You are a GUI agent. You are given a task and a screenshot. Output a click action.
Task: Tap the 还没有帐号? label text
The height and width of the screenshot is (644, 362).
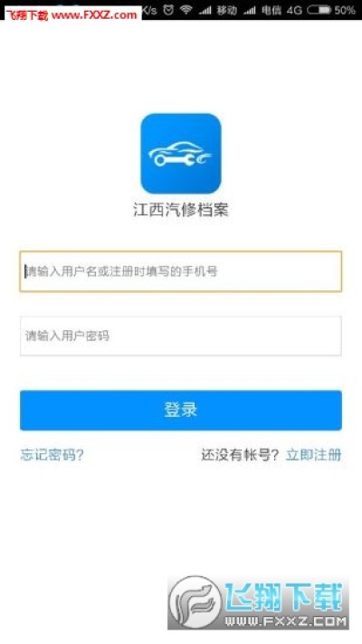click(x=240, y=455)
